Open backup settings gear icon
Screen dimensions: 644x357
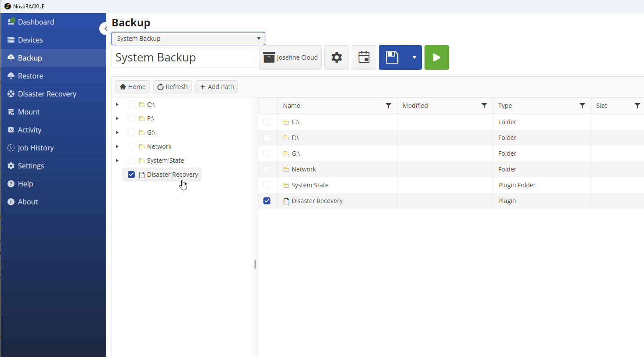(x=337, y=57)
